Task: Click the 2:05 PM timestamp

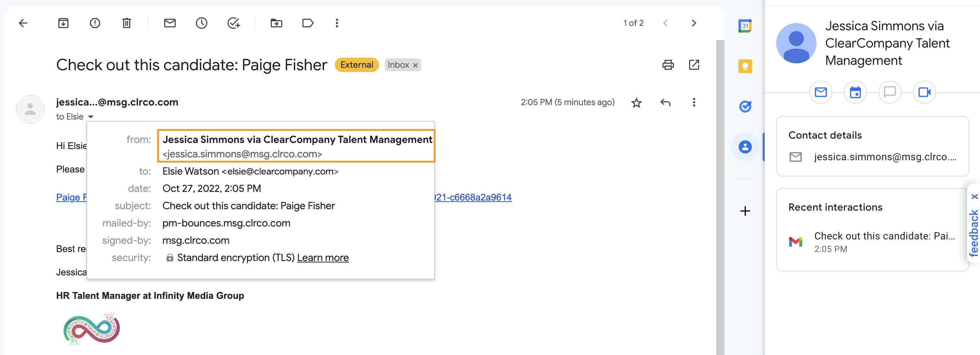Action: 567,102
